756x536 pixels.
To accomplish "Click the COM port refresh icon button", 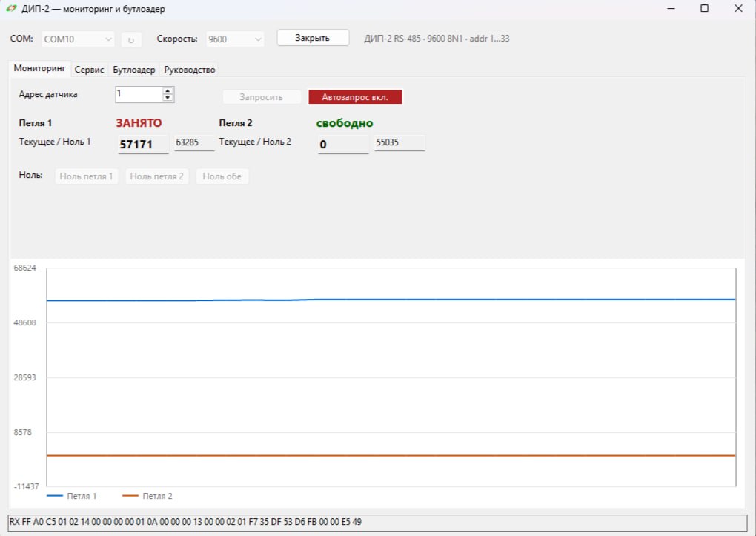I will (131, 39).
